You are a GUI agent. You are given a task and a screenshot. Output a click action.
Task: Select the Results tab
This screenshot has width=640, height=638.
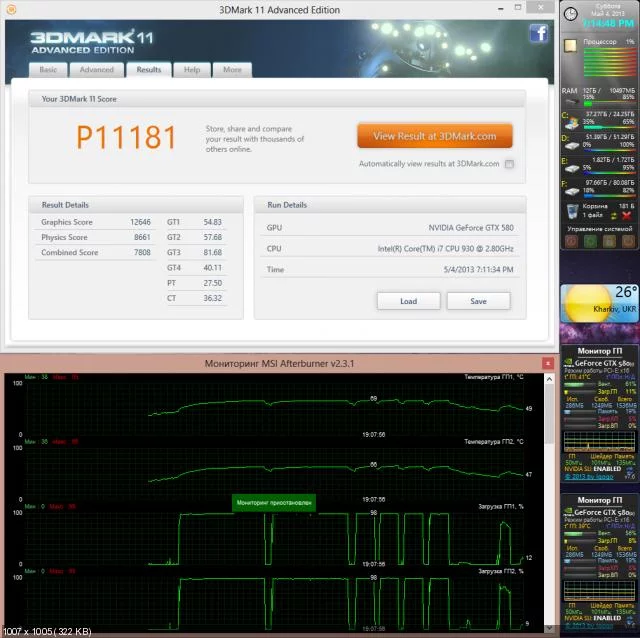tap(149, 70)
